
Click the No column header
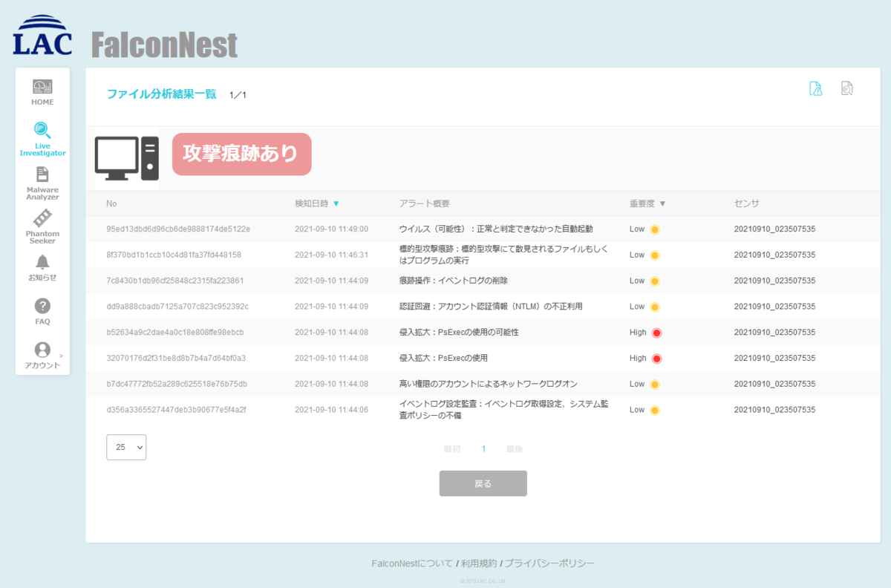tap(111, 203)
